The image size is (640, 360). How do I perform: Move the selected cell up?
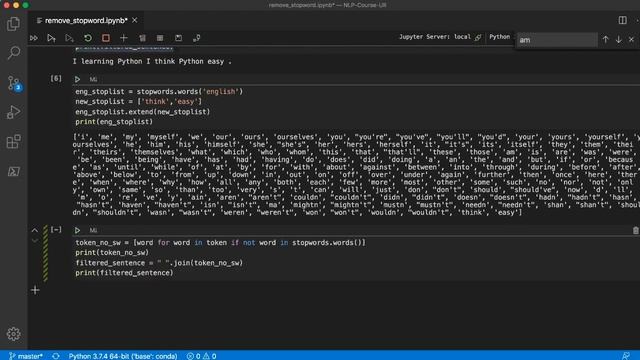35,230
